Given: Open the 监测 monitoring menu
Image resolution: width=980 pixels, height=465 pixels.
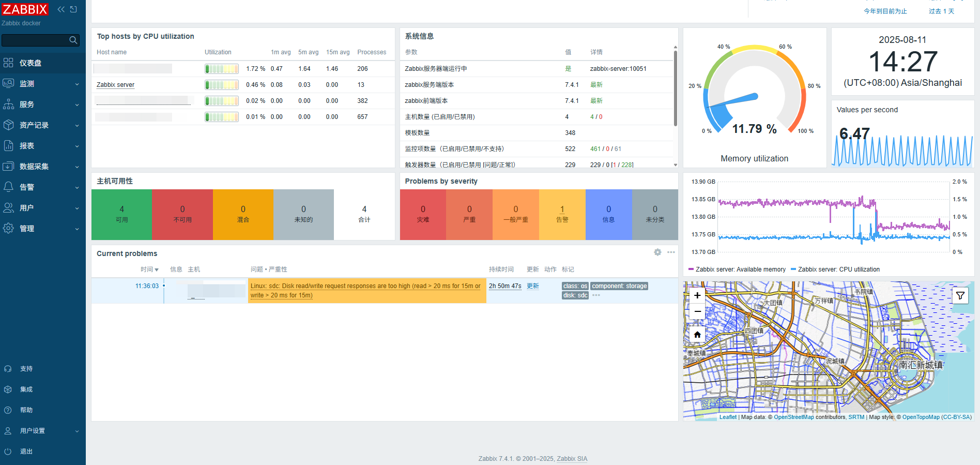Looking at the screenshot, I should coord(43,83).
